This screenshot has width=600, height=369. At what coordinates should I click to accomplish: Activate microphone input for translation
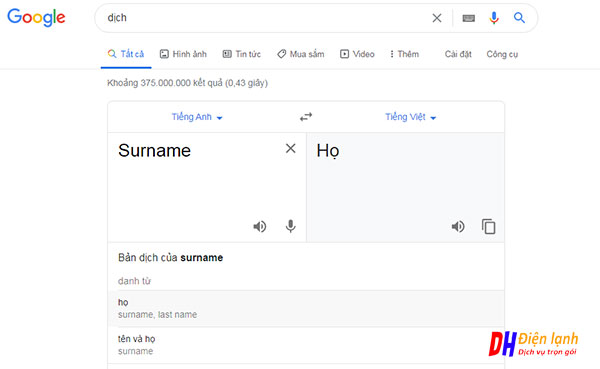point(290,226)
